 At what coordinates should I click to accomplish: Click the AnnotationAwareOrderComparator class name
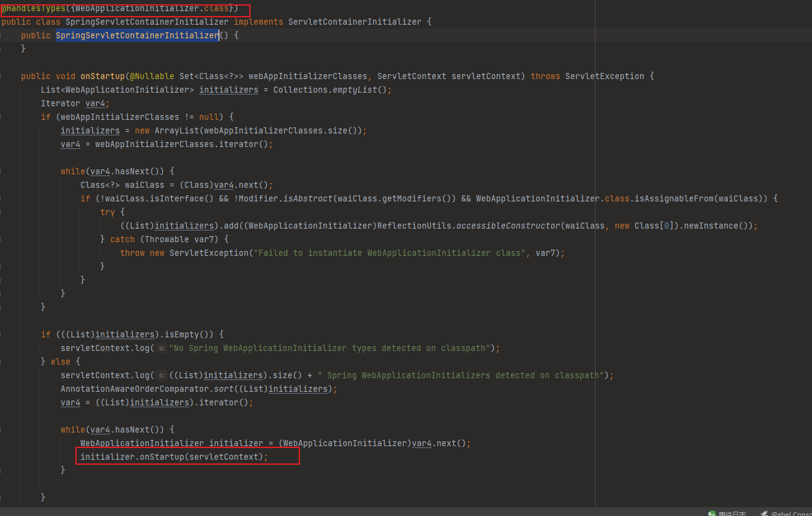[x=130, y=389]
